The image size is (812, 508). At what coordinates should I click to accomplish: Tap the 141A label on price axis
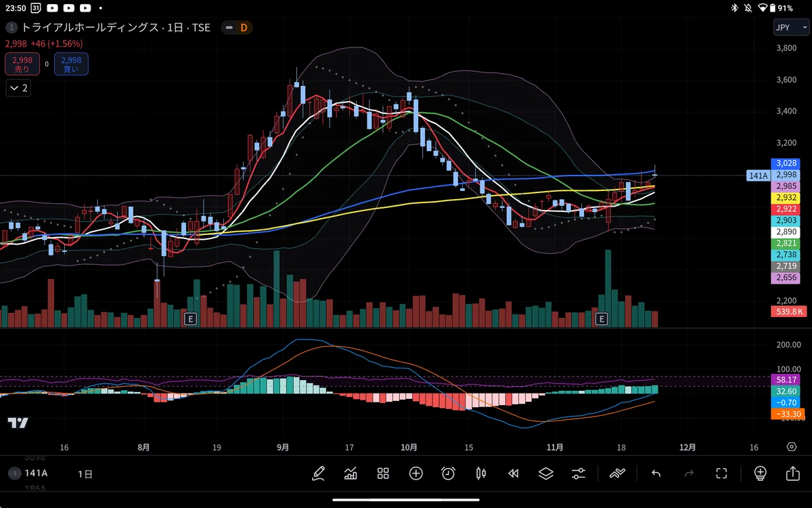click(759, 175)
